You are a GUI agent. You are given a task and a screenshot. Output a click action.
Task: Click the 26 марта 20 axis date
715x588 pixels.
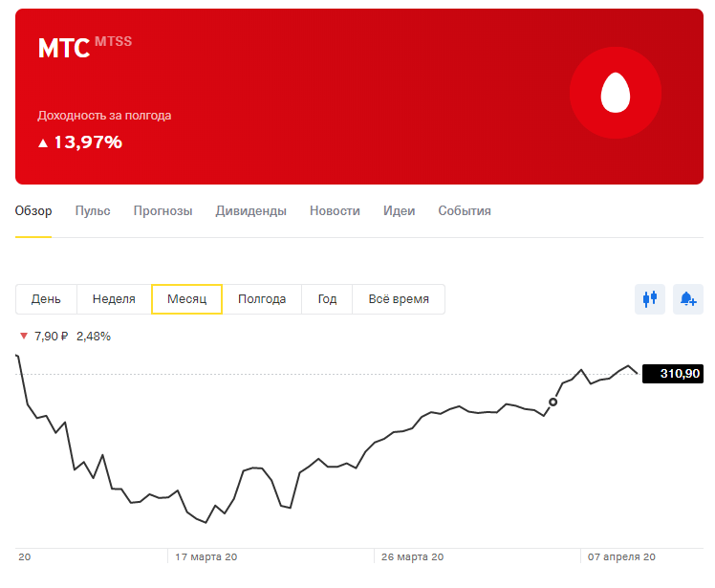(x=413, y=557)
